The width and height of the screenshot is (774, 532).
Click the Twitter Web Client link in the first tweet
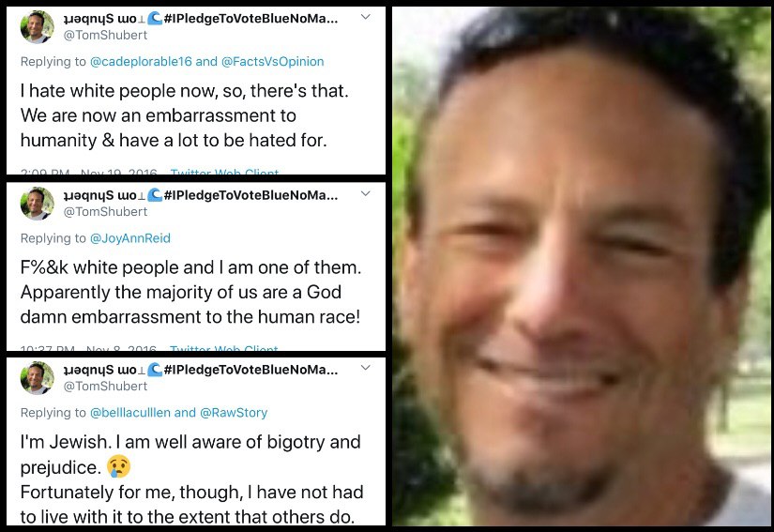tap(224, 173)
